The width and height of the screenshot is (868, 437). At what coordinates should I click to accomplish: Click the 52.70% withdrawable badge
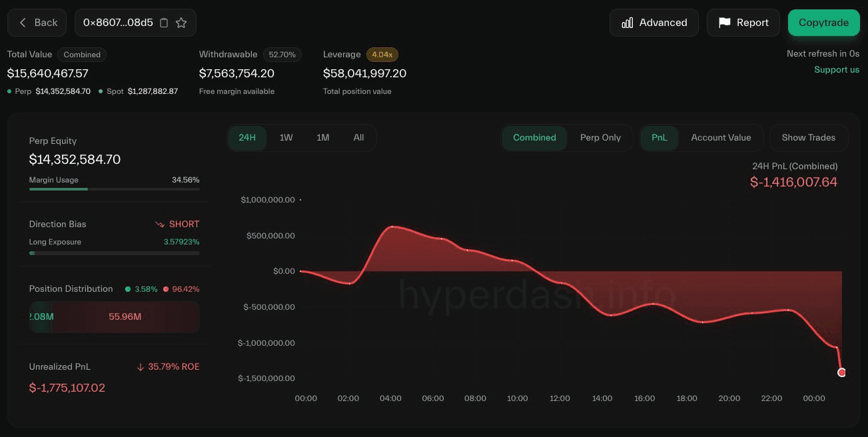[x=282, y=55]
